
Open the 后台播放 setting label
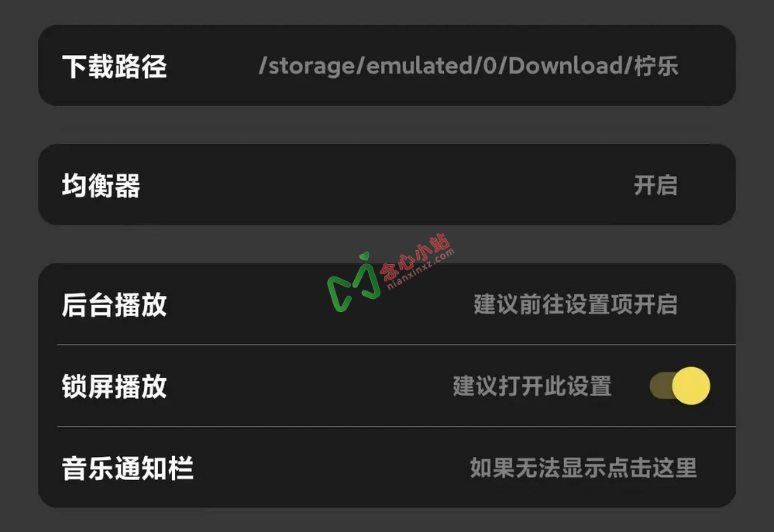pyautogui.click(x=114, y=304)
